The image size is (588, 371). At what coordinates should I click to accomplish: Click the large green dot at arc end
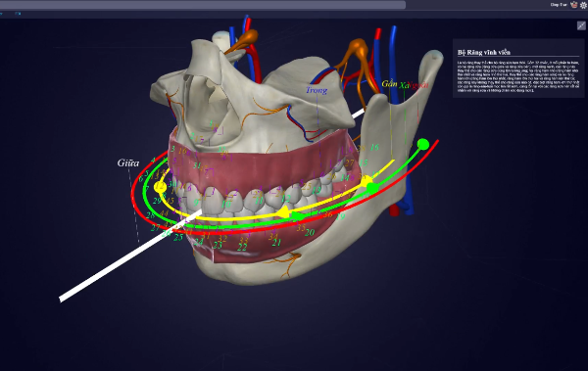coord(423,144)
